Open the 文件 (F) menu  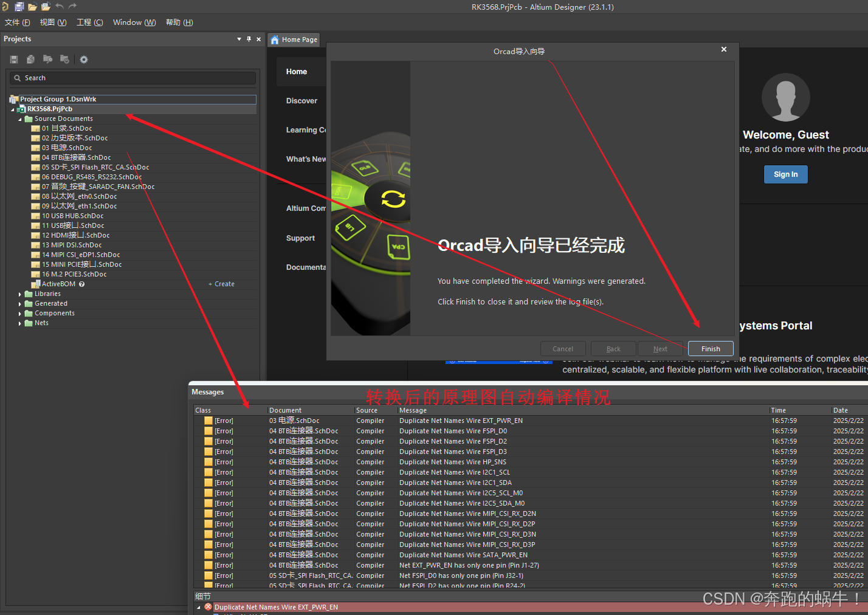[17, 22]
